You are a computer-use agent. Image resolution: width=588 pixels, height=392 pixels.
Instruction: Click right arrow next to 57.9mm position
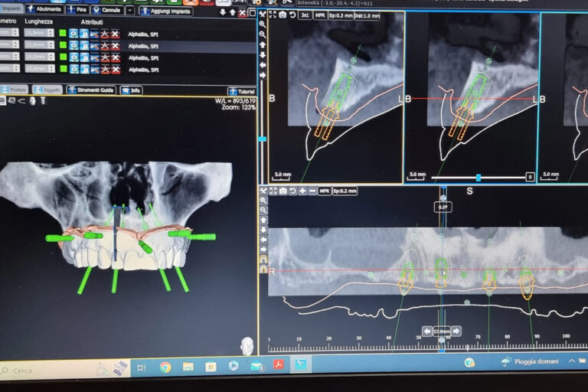point(456,331)
